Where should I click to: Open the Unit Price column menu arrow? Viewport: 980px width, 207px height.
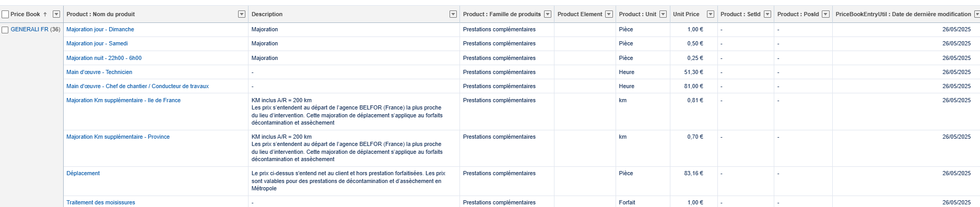pos(711,14)
